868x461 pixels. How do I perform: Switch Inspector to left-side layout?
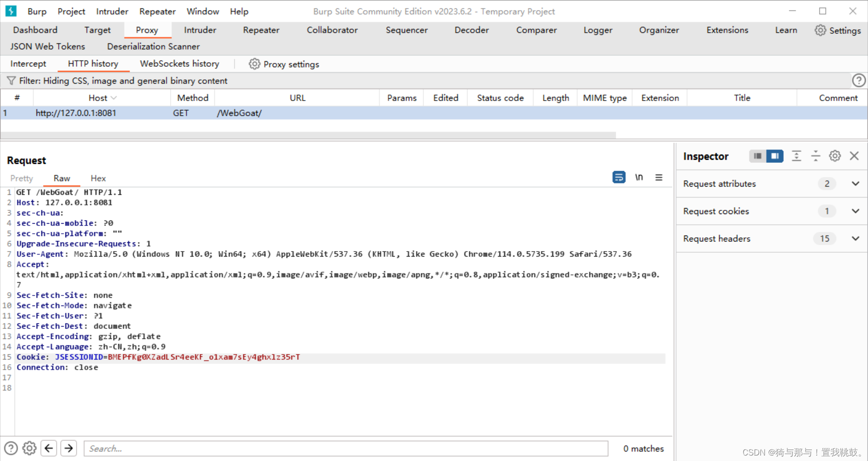758,156
